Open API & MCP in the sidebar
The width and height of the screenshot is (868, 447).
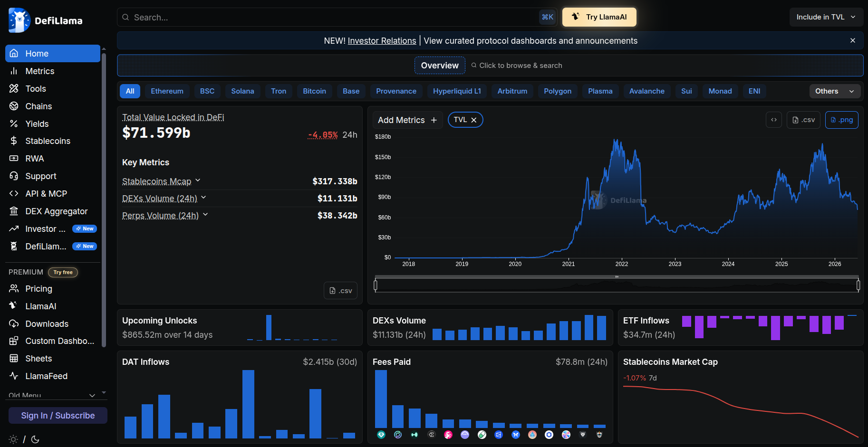(x=53, y=194)
